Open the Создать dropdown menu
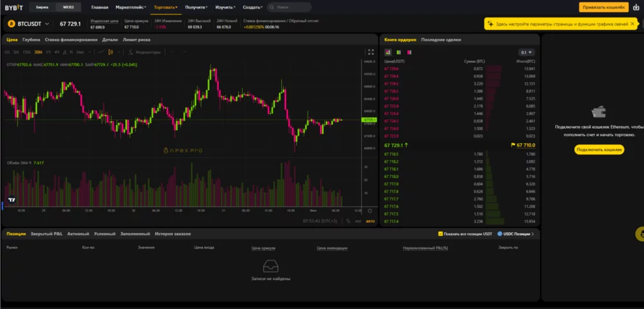 [x=253, y=8]
